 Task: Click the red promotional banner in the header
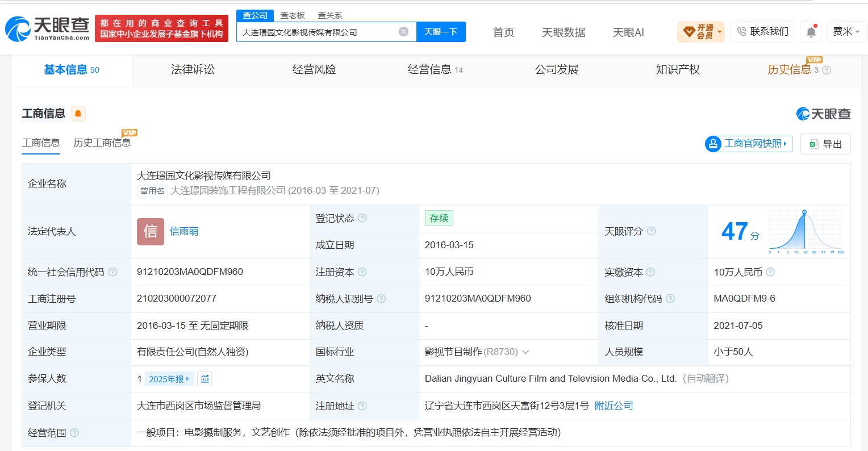[162, 28]
